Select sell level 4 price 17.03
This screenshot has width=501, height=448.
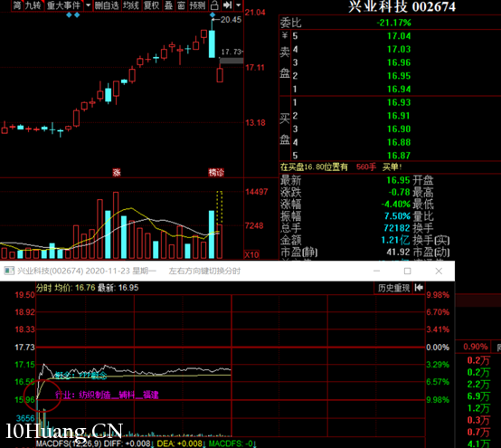pos(399,49)
